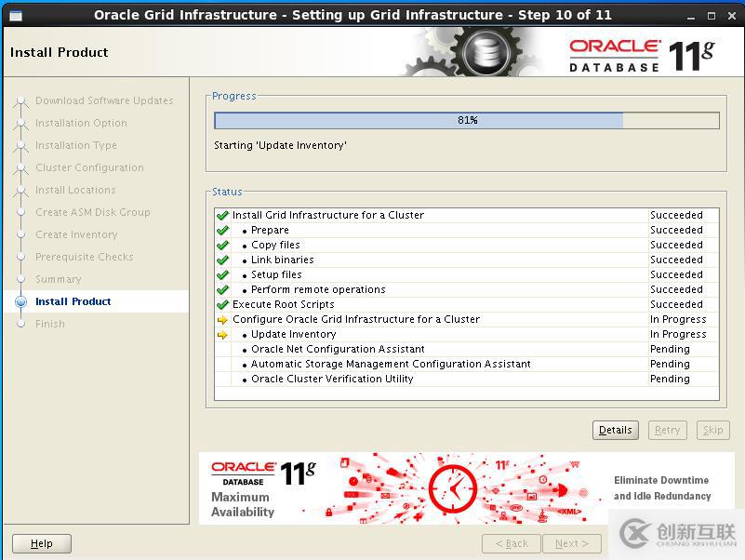Click the Install Product step bullet icon
Viewport: 745px width, 560px height.
click(20, 302)
